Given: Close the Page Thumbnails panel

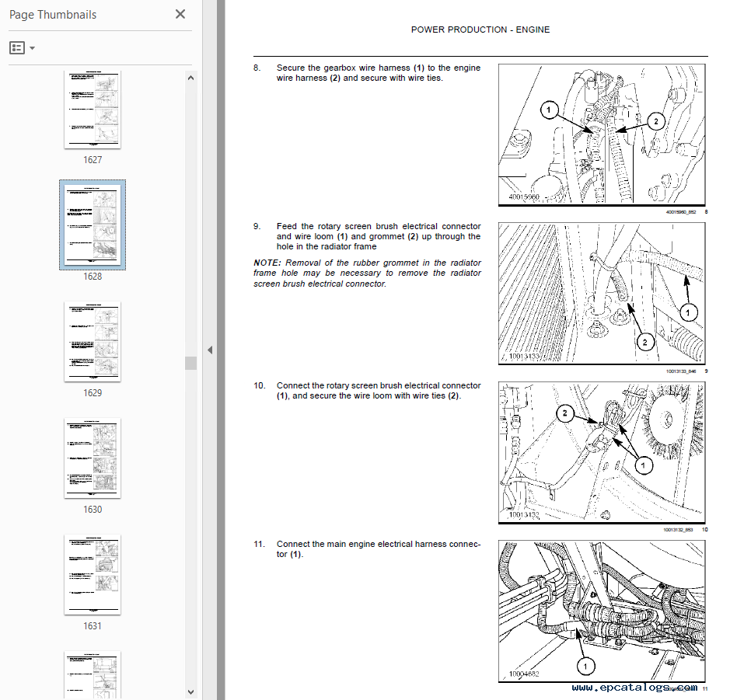Looking at the screenshot, I should point(180,14).
